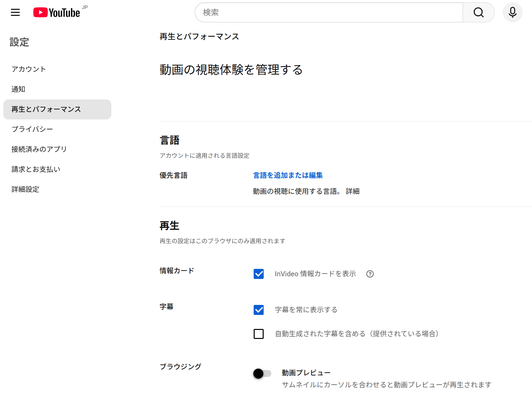
Task: Open 請求とお支払い section
Action: (x=36, y=169)
